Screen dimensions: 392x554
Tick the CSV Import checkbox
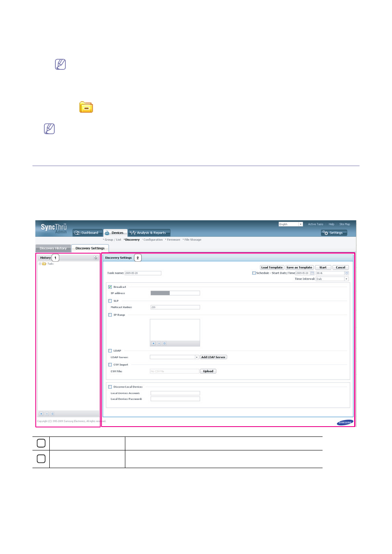(x=110, y=365)
